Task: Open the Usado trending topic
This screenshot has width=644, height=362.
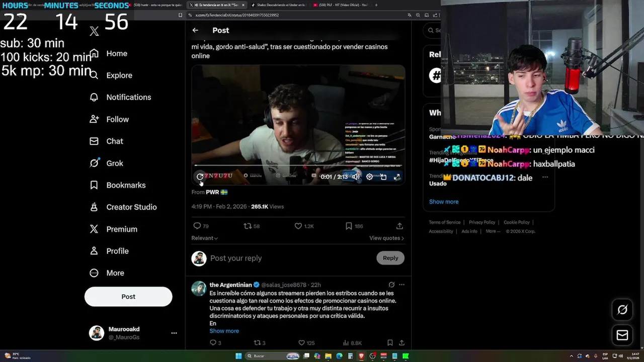Action: pyautogui.click(x=438, y=184)
